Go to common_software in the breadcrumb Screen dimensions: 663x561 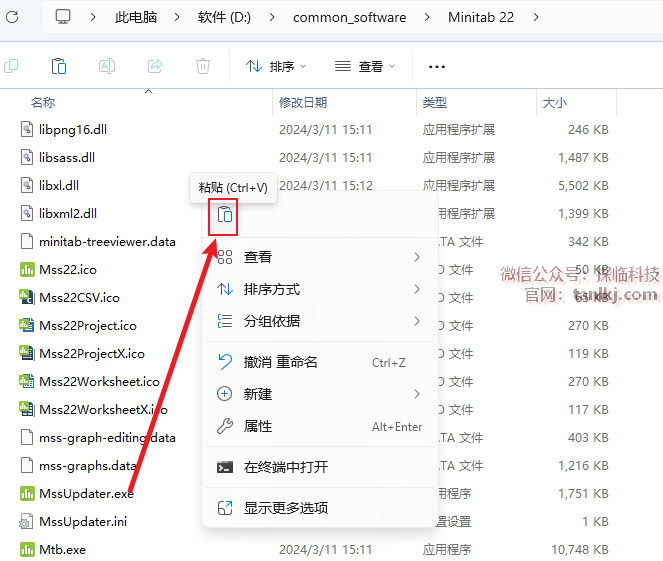pos(349,17)
